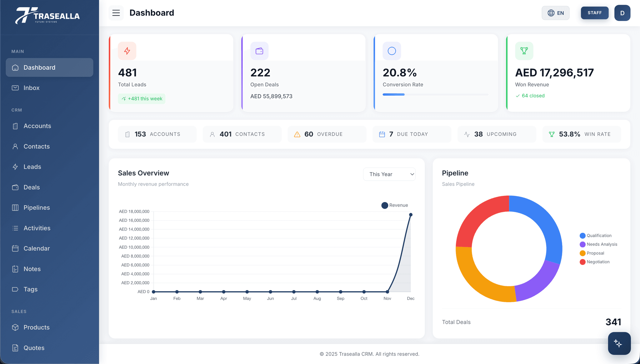Viewport: 640px width, 364px height.
Task: Open the Inbox from the sidebar
Action: (16, 88)
